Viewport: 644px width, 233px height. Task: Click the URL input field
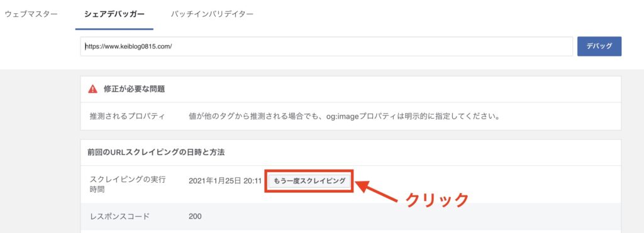tap(326, 46)
